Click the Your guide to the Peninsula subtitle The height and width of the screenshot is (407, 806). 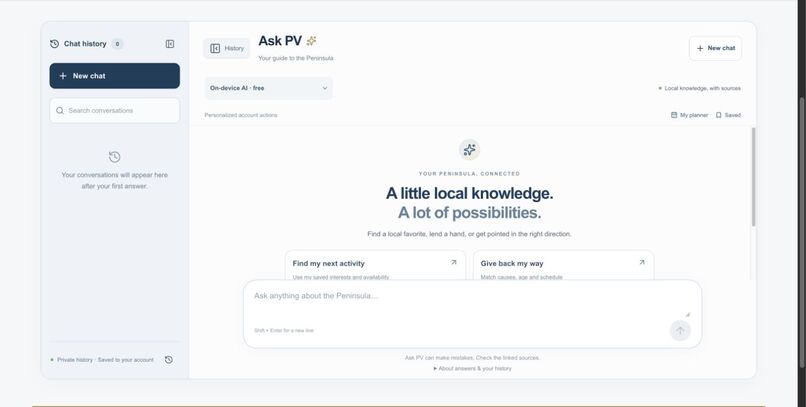[296, 58]
